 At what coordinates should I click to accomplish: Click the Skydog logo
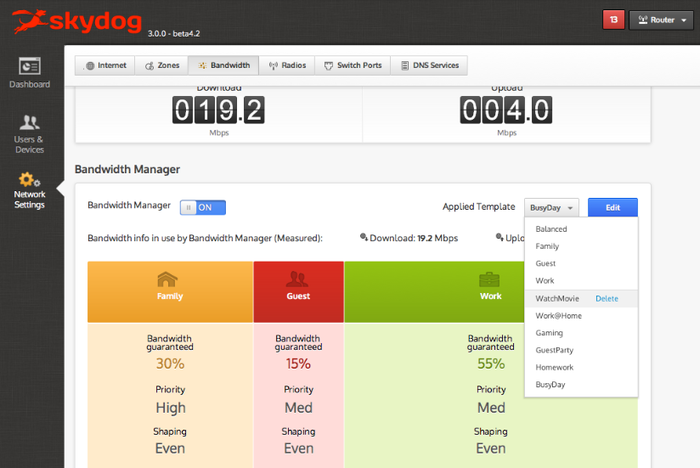77,21
